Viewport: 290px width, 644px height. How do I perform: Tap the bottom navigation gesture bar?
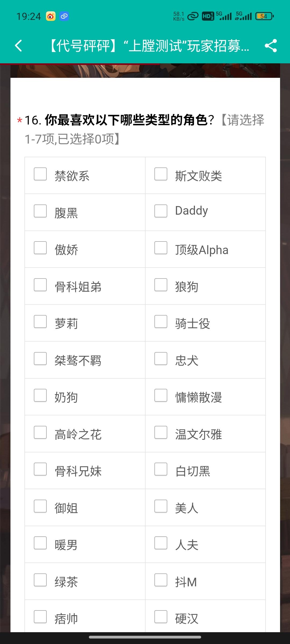click(x=145, y=637)
